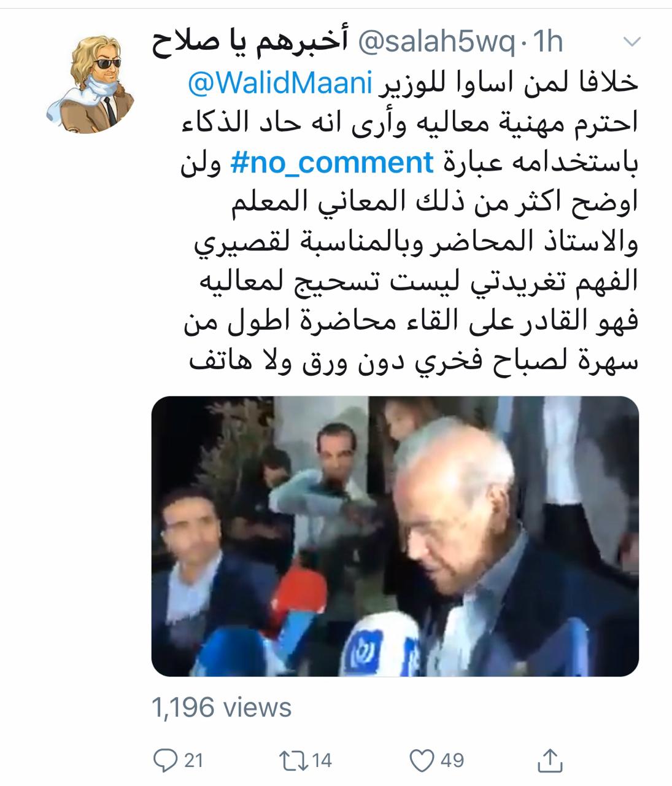The height and width of the screenshot is (786, 672).
Task: Open the tweet options chevron menu
Action: pos(631,42)
